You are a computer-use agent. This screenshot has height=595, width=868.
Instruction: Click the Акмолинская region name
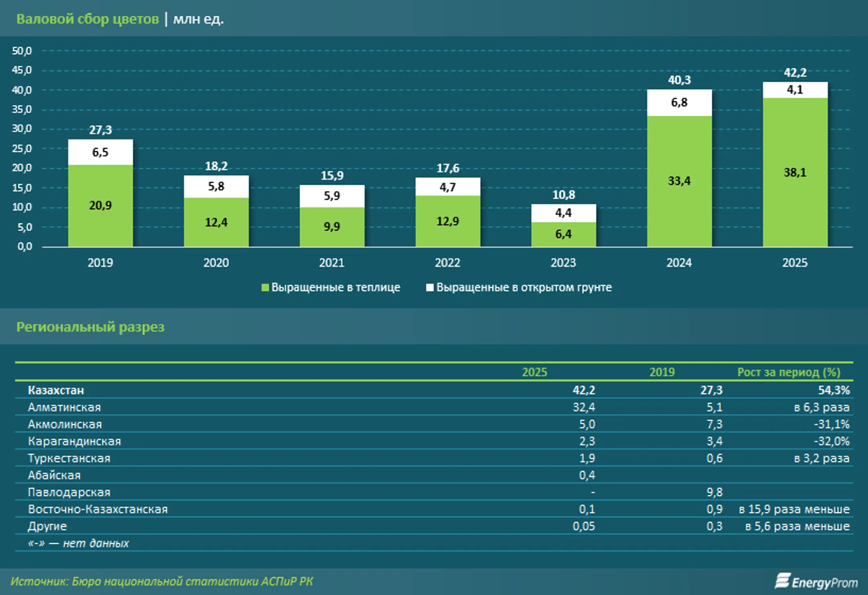pyautogui.click(x=65, y=424)
